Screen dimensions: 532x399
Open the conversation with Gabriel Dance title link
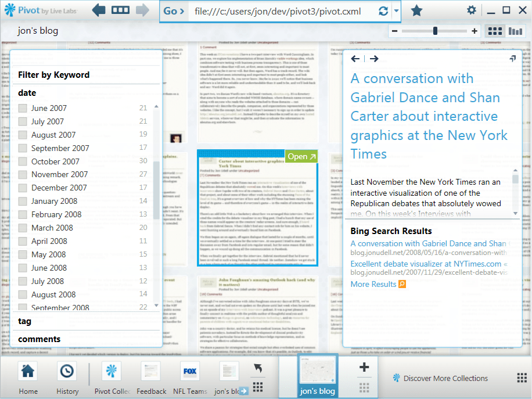429,116
